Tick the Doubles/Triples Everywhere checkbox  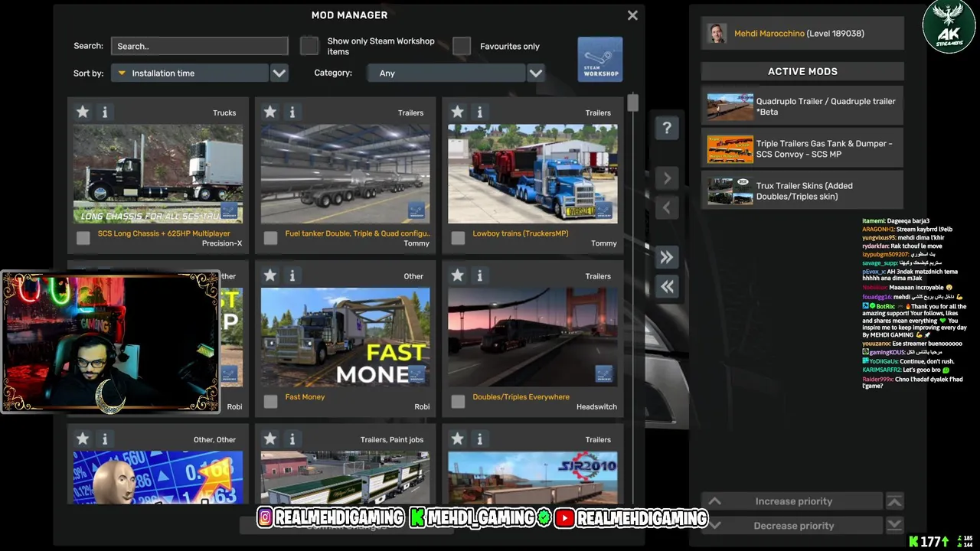(x=458, y=402)
